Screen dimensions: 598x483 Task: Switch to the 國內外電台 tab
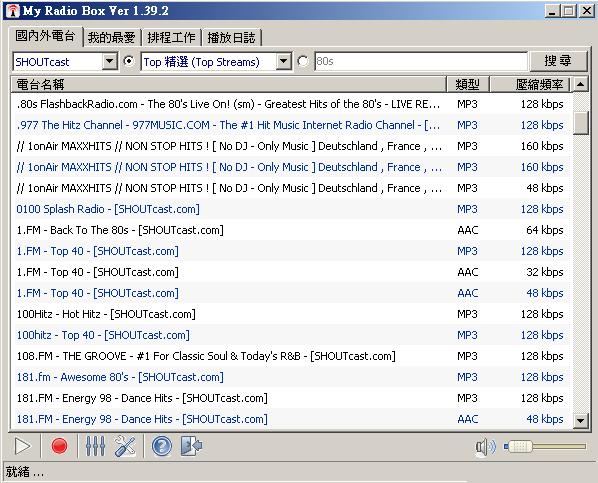[45, 36]
